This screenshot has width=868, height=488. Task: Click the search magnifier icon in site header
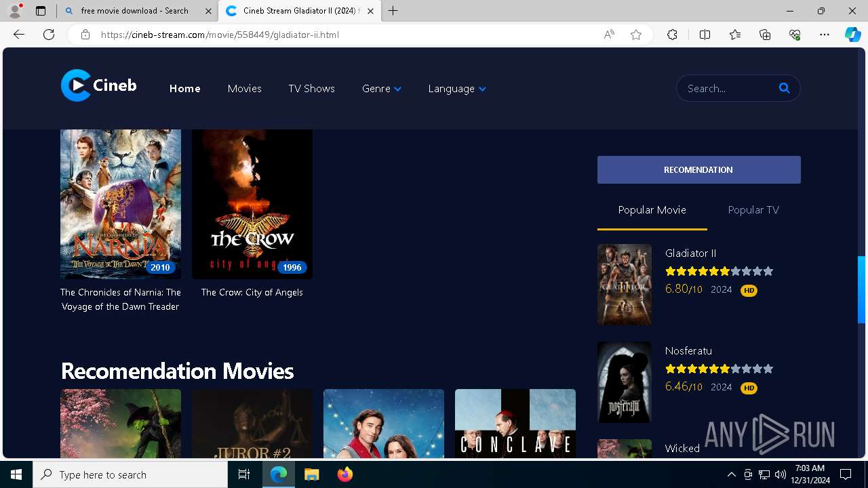pos(785,88)
